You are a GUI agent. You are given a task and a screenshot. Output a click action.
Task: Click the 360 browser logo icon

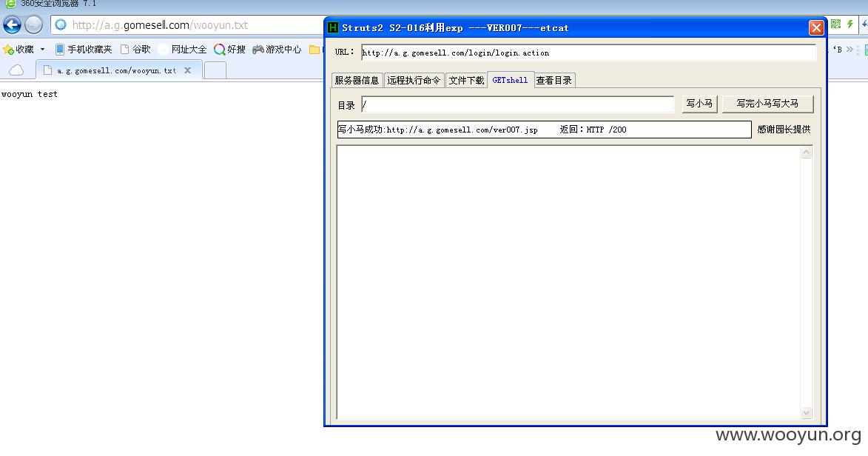pos(10,4)
